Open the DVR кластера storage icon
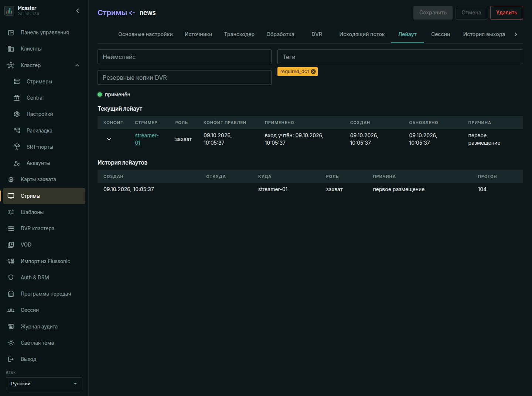 click(x=11, y=228)
